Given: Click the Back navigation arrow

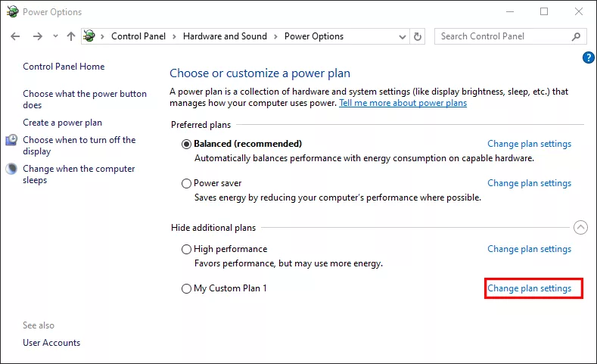Looking at the screenshot, I should [15, 36].
